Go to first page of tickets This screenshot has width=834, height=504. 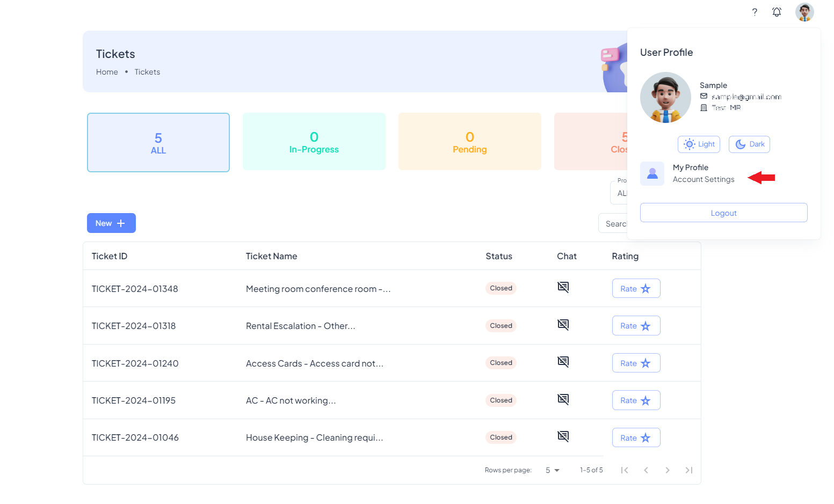[625, 470]
